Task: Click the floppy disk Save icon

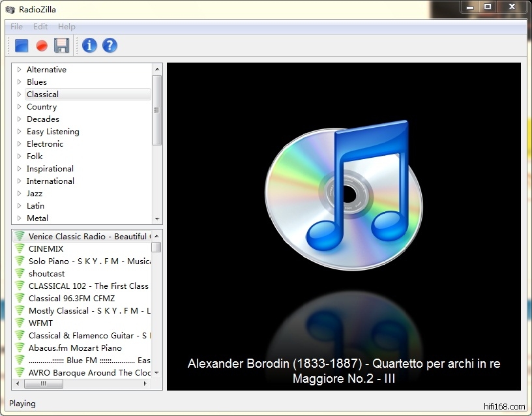Action: [61, 46]
